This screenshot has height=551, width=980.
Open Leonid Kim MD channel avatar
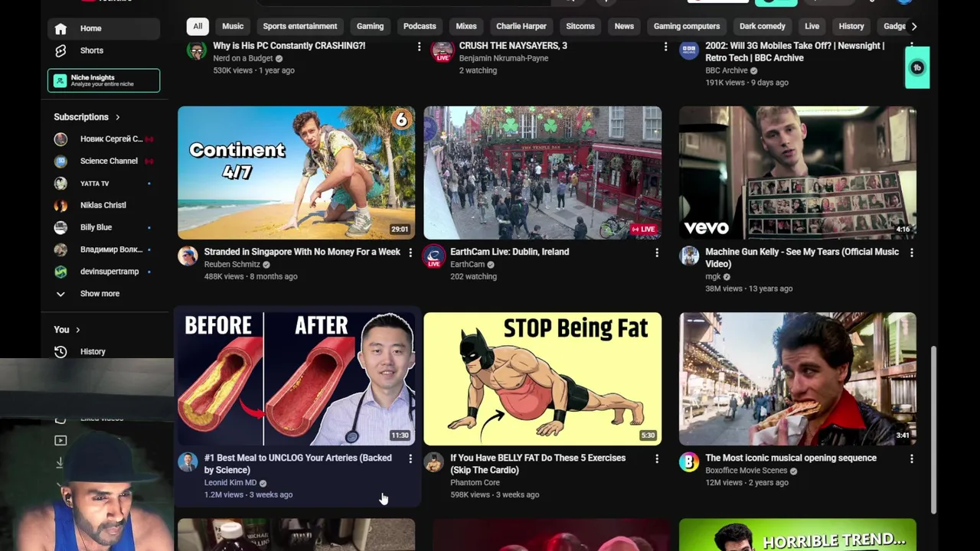[x=188, y=461]
